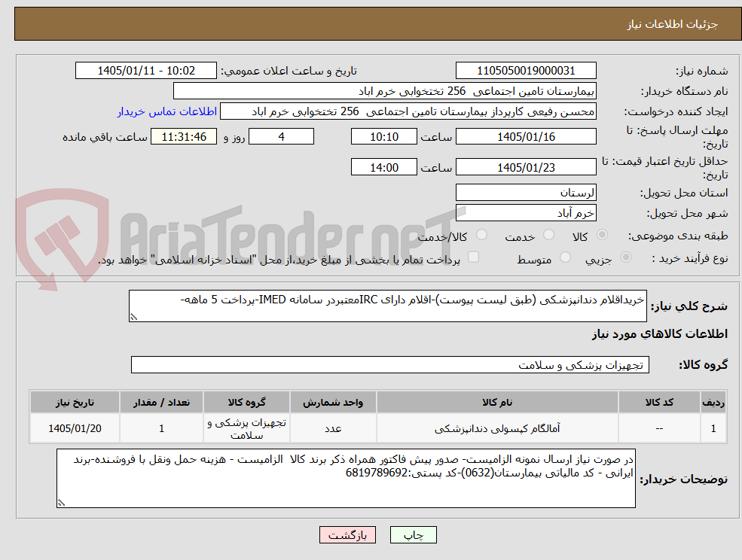Click the بازگشت back button
Viewport: 742px width, 560px height.
point(347,535)
